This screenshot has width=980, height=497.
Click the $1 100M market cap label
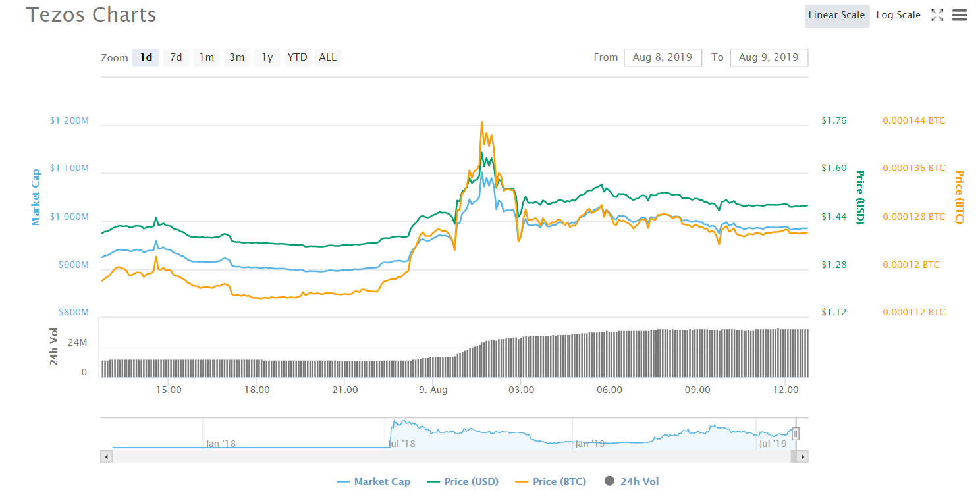69,169
